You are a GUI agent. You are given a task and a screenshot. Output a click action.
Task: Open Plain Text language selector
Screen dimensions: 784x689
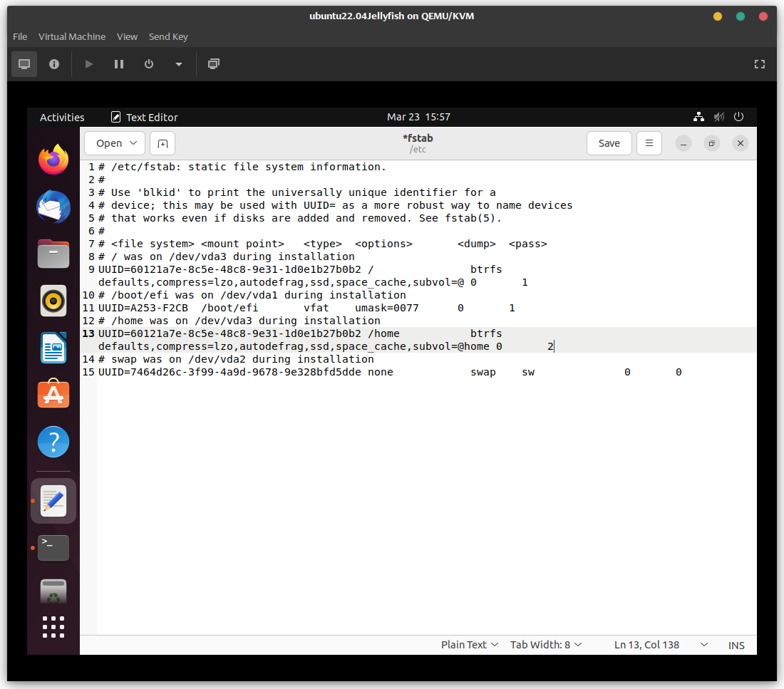[469, 645]
